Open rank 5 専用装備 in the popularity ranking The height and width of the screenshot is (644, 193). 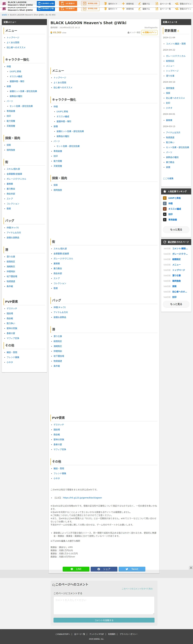[x=172, y=220]
